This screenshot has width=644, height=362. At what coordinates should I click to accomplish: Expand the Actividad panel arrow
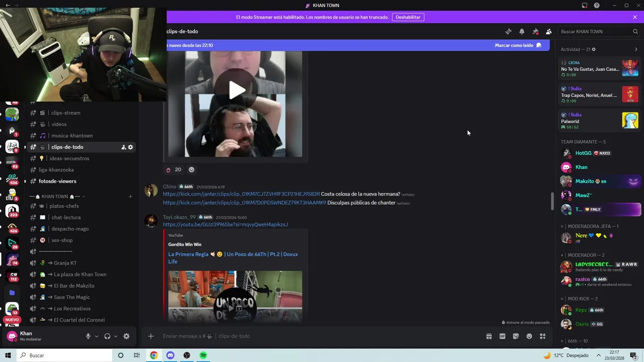tap(636, 49)
